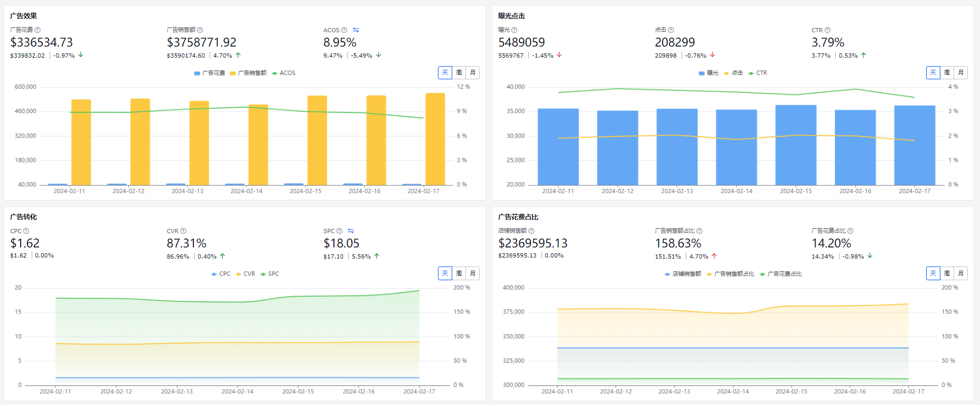Screen dimensions: 980x405
Task: Click the ACOS value 8.95%
Action: click(x=340, y=42)
